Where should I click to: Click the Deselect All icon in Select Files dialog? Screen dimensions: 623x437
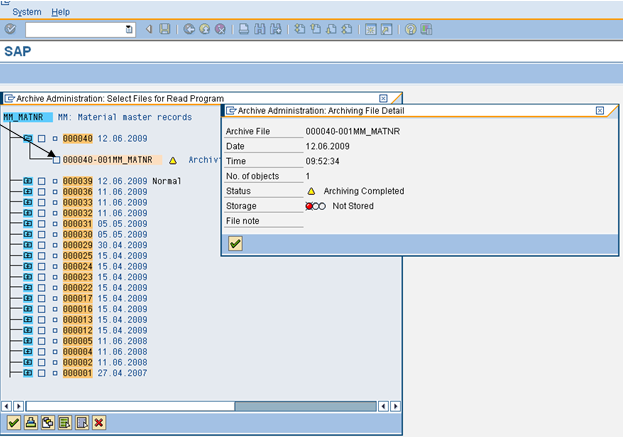point(82,423)
